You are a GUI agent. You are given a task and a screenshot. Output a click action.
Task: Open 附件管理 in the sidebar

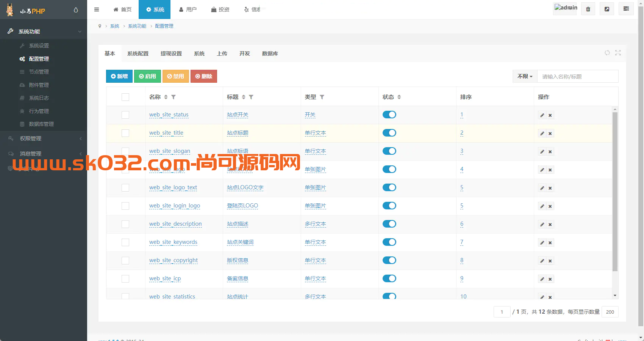[39, 85]
